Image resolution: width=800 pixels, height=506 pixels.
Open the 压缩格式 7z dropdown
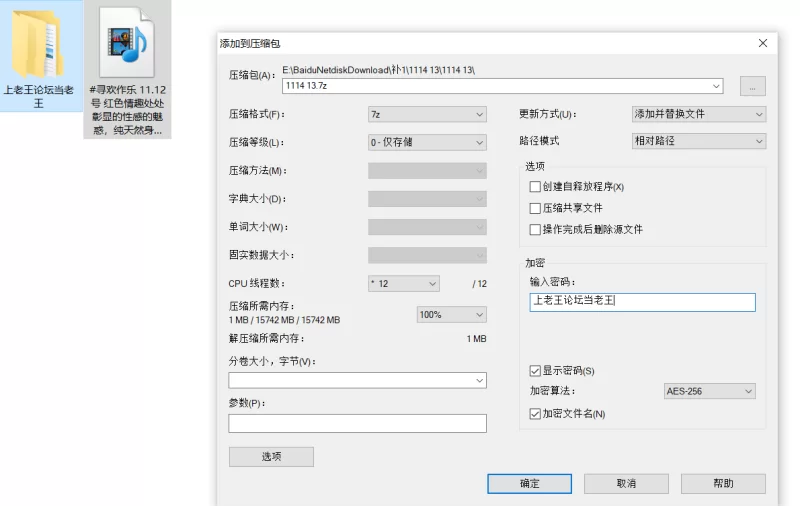[x=427, y=114]
